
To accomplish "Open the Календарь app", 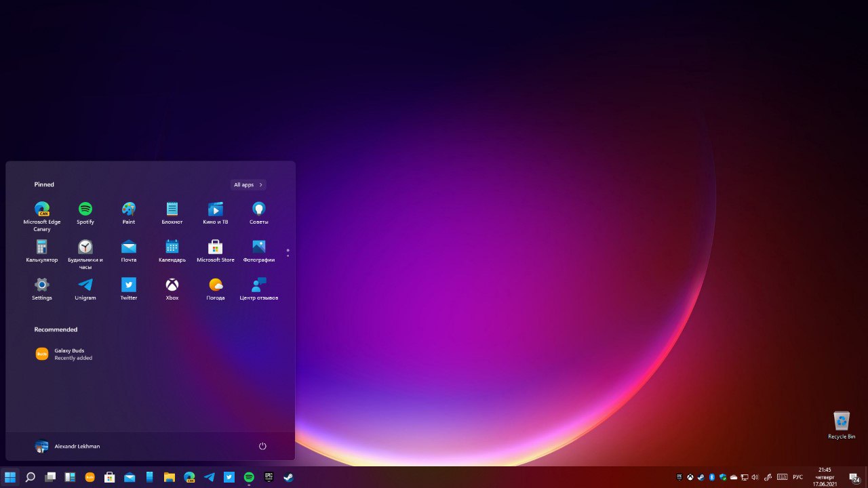I will tap(172, 251).
